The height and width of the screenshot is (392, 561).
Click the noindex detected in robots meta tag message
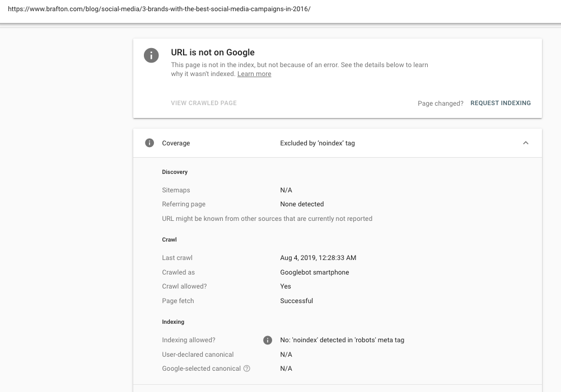342,340
